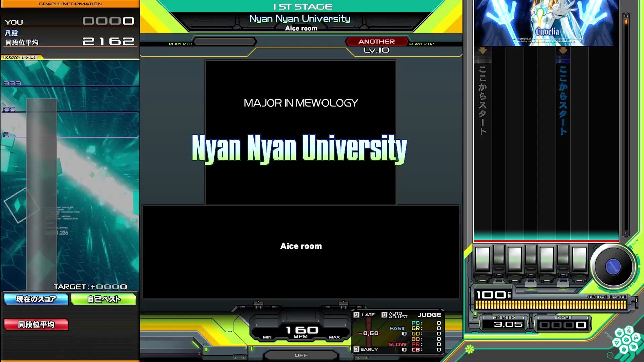This screenshot has height=362, width=644.
Task: Click the MIN label beside BPM
Action: click(267, 337)
